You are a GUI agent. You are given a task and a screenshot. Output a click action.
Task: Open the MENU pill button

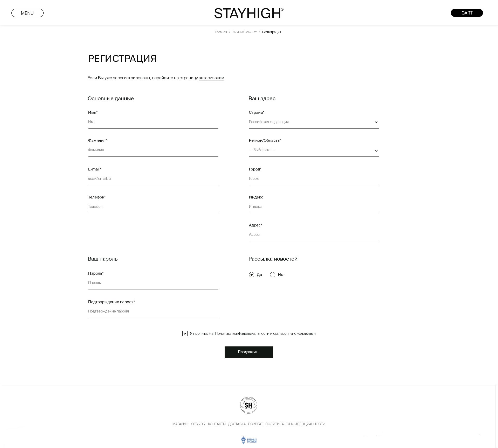pyautogui.click(x=27, y=13)
